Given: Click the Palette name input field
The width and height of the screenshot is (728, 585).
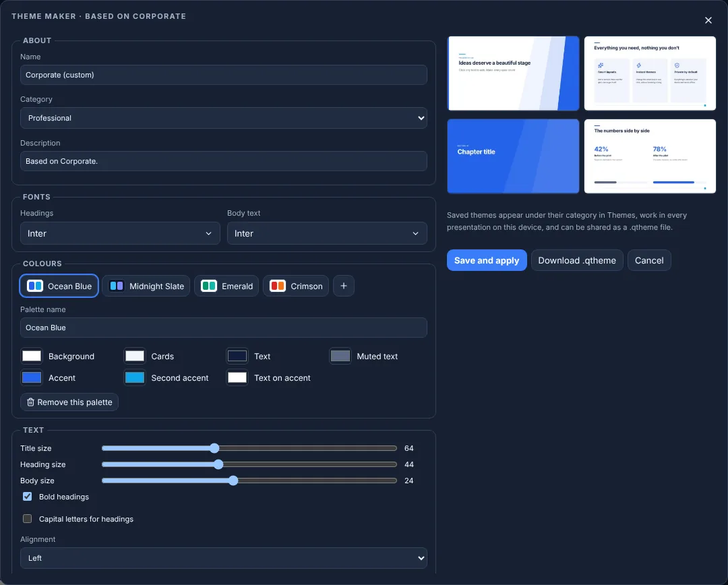Looking at the screenshot, I should [223, 328].
